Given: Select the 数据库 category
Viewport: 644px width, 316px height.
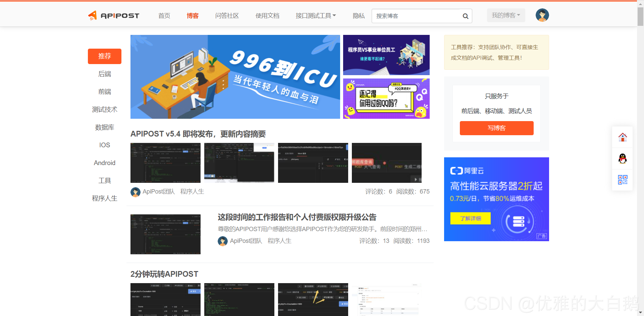Looking at the screenshot, I should 105,127.
